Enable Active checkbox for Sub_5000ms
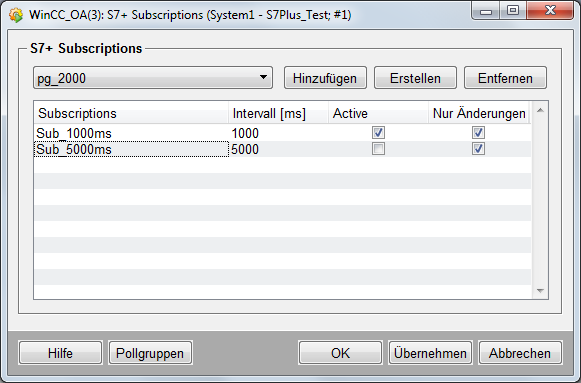This screenshot has width=581, height=383. pos(378,149)
